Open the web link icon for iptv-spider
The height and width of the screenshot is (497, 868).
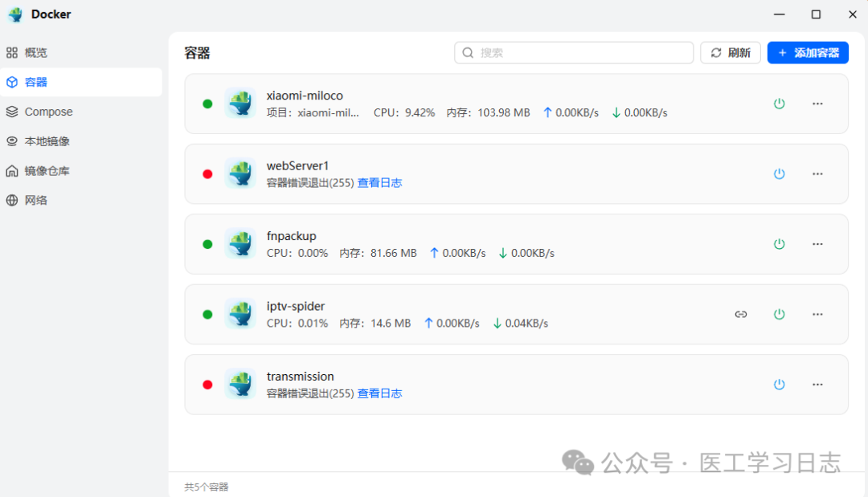pos(741,314)
